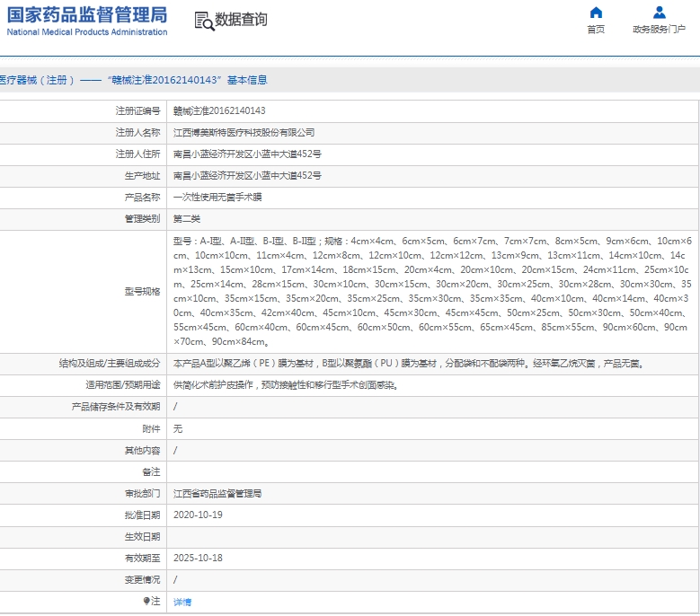Click the 首页 home icon
Viewport: 700px width, 616px height.
[x=596, y=13]
